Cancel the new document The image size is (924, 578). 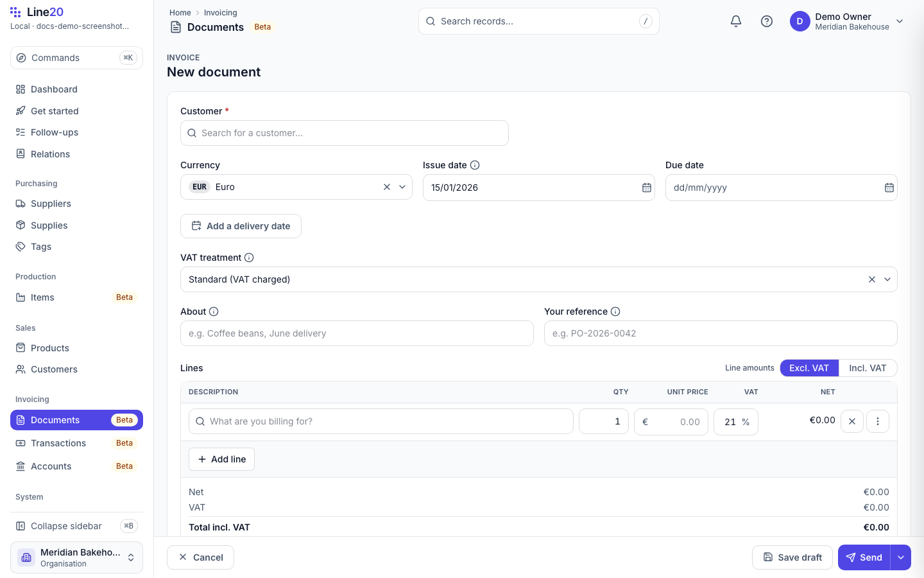coord(200,557)
